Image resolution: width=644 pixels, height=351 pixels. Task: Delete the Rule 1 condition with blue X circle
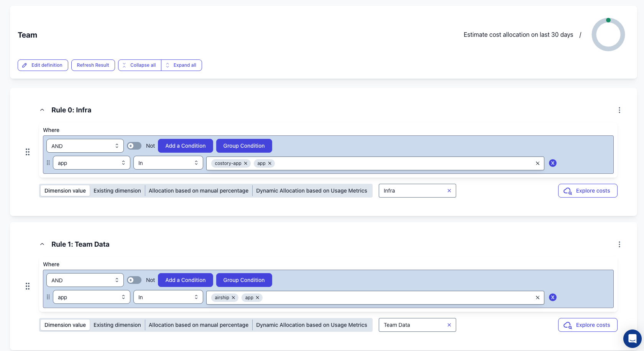553,297
